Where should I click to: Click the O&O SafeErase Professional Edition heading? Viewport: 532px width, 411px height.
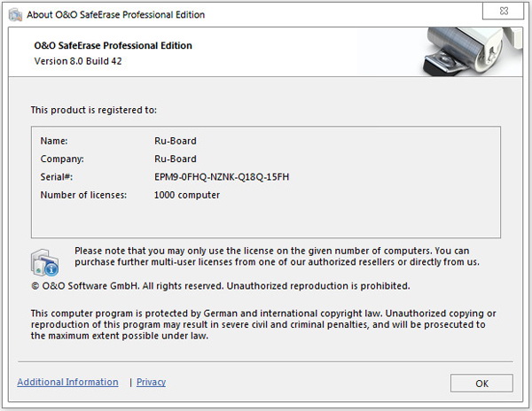(x=113, y=45)
